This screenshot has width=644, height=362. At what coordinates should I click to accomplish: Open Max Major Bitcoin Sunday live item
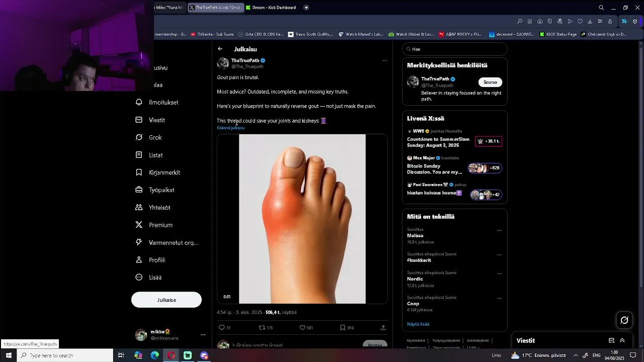coord(455,166)
